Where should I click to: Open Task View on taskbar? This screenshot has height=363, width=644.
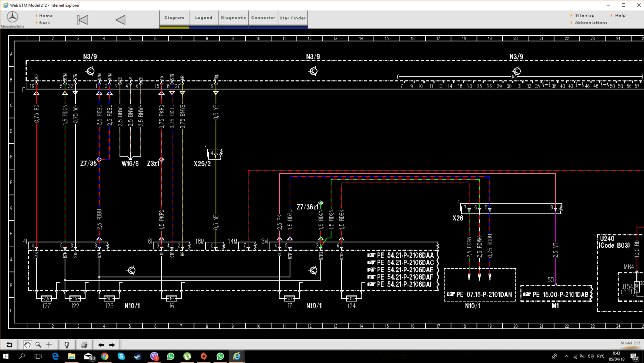pyautogui.click(x=38, y=356)
